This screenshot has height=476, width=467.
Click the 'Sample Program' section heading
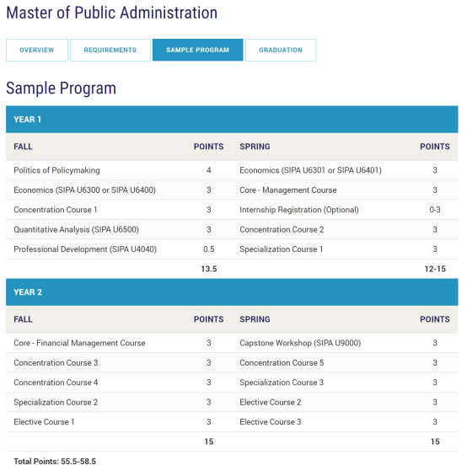click(x=61, y=88)
